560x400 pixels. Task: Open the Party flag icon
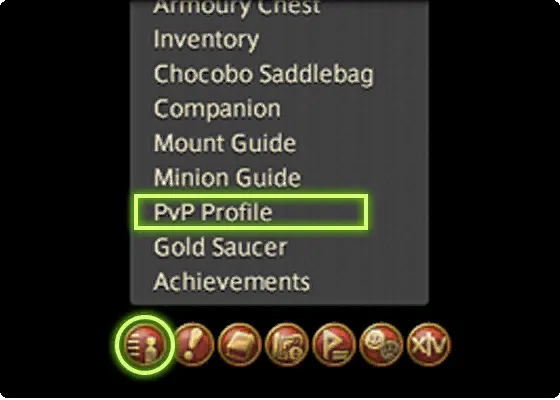[334, 345]
